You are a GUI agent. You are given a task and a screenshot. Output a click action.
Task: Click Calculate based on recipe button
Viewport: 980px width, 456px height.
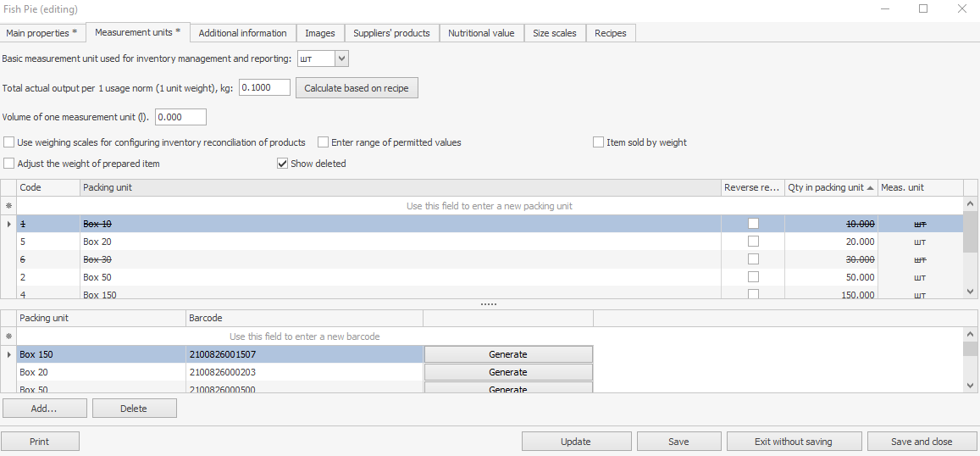click(x=357, y=88)
